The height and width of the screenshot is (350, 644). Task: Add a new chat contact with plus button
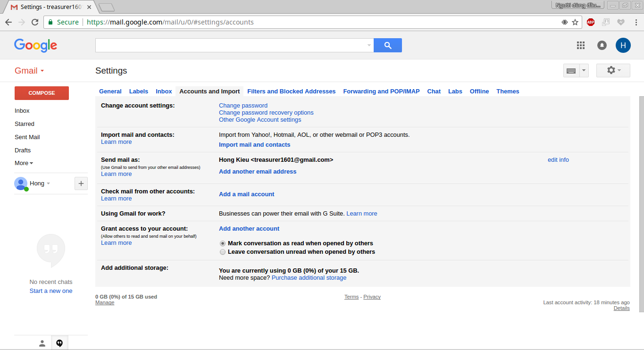click(x=81, y=183)
